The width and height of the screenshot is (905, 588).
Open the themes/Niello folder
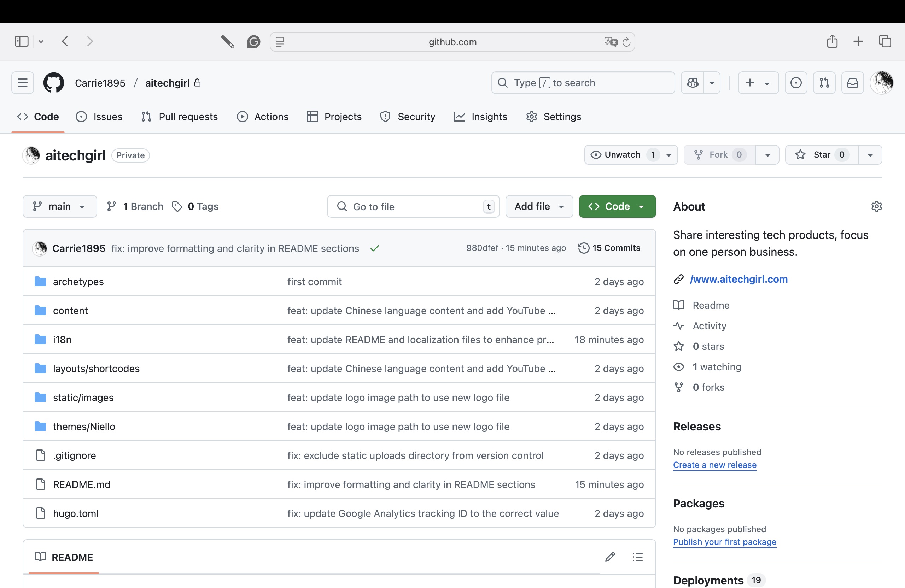pyautogui.click(x=84, y=427)
